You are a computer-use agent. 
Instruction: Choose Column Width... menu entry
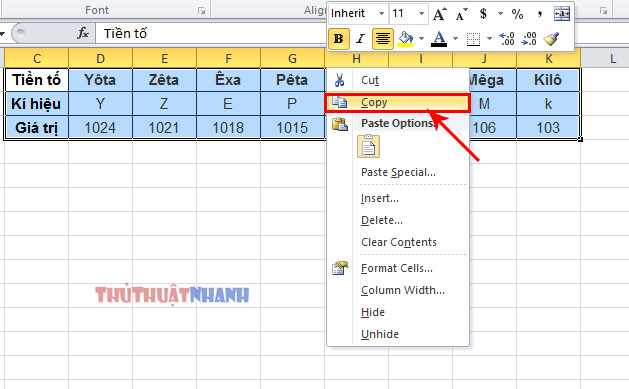click(x=398, y=290)
